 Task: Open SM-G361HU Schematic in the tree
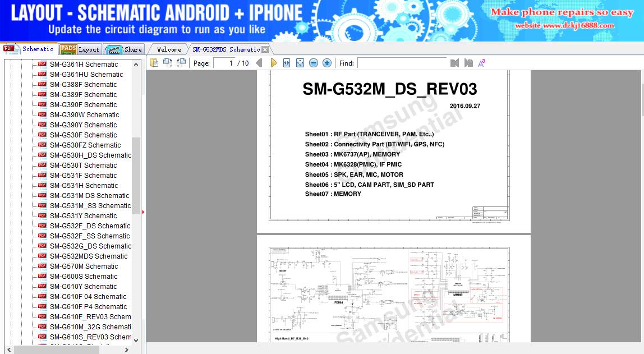[86, 74]
